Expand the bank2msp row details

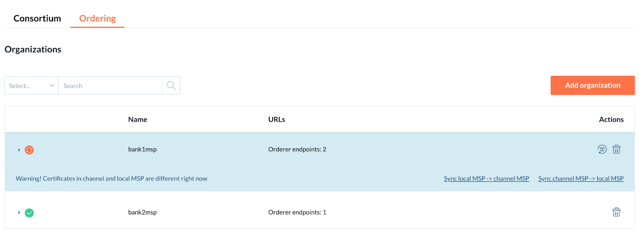point(19,213)
